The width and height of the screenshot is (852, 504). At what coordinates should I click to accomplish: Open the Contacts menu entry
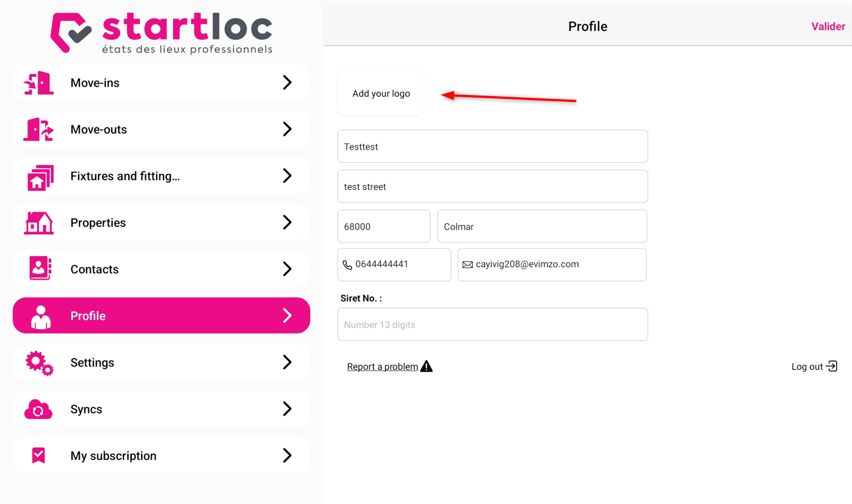pyautogui.click(x=161, y=269)
